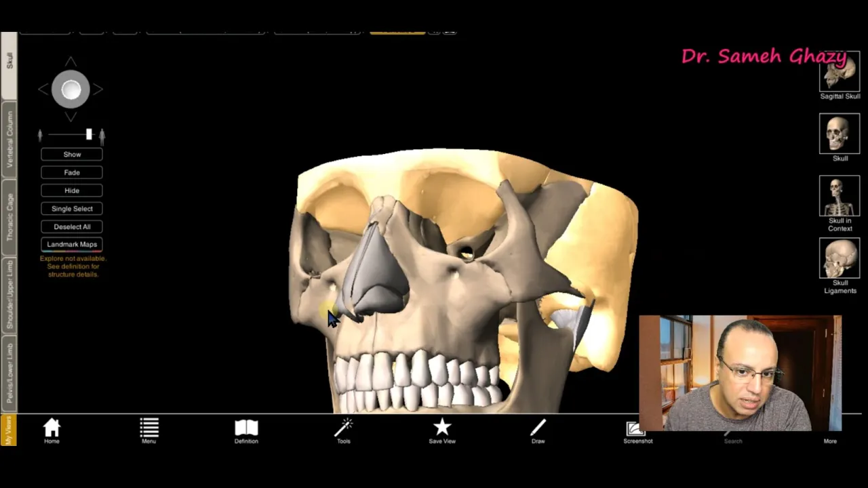Click the center rotation control ball
This screenshot has height=488, width=868.
click(x=71, y=89)
